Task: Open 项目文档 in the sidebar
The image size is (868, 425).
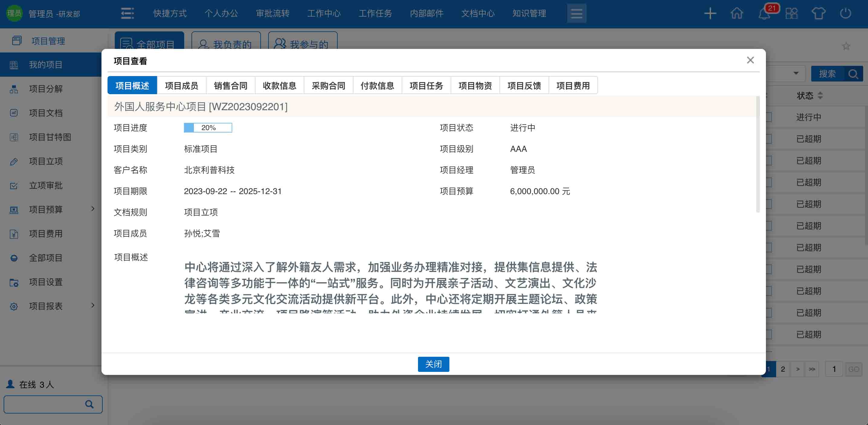Action: (46, 113)
